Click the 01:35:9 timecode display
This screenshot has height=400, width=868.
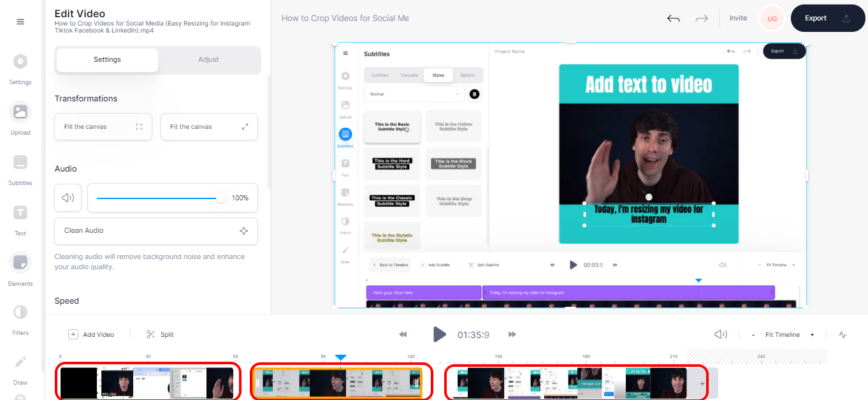[474, 335]
